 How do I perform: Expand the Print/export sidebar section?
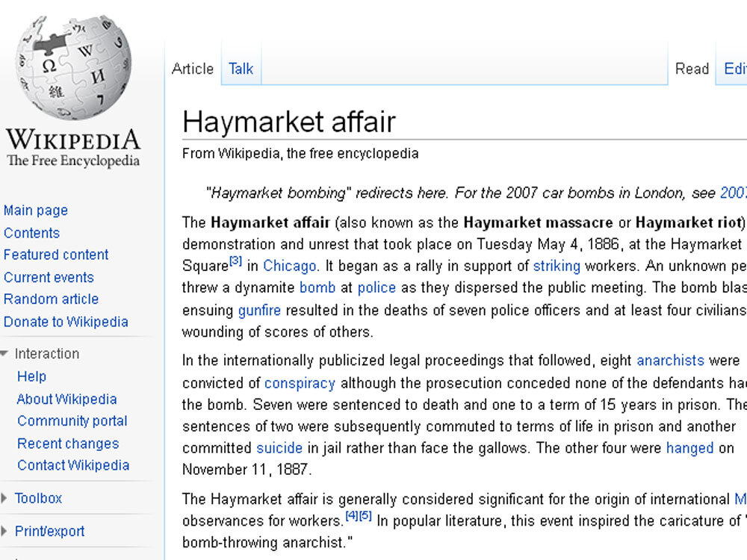[x=49, y=532]
